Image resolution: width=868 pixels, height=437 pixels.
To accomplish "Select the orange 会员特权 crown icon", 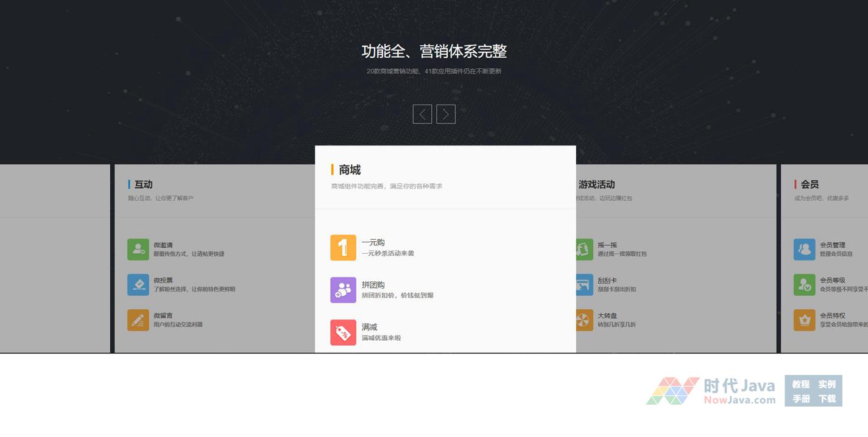I will pos(804,320).
